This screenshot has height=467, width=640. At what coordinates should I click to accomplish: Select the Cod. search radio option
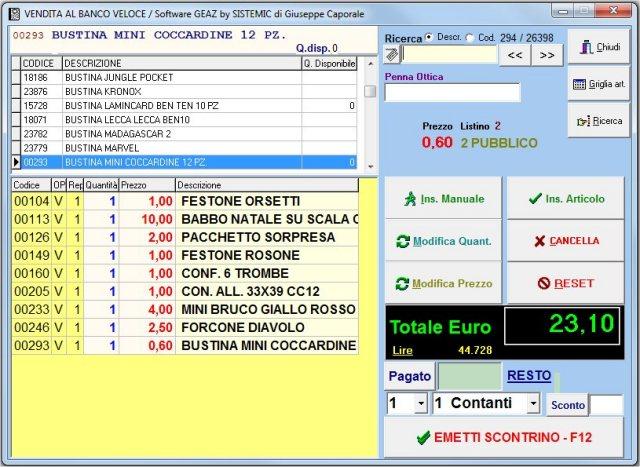click(470, 37)
